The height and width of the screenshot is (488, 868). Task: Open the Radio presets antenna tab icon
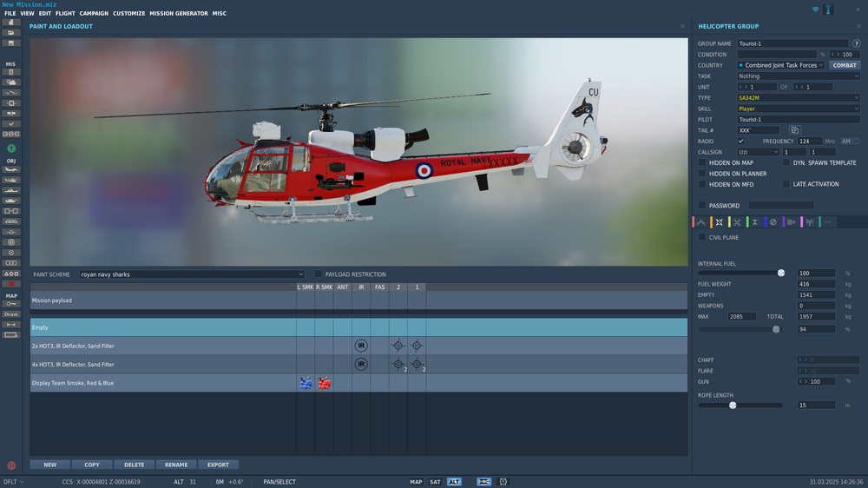point(809,222)
